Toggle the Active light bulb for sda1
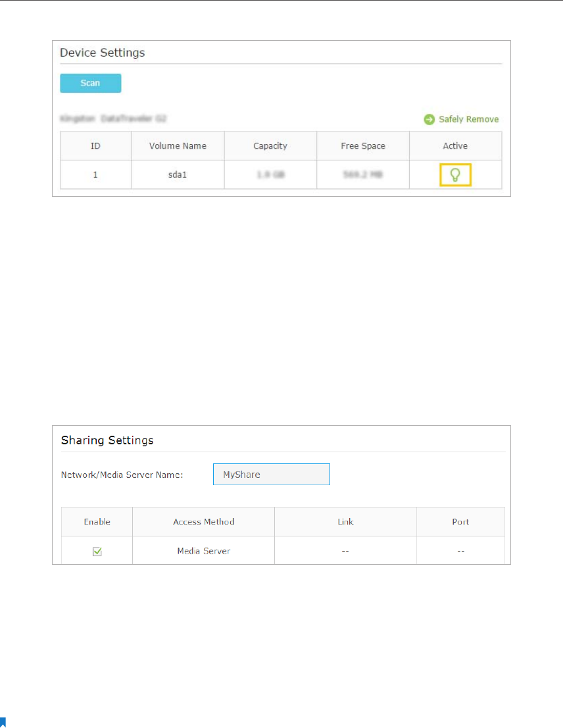 point(455,174)
